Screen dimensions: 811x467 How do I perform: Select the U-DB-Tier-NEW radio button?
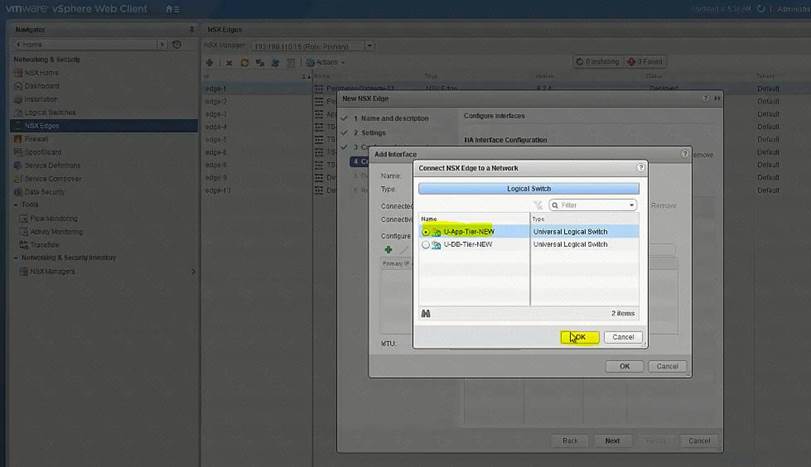[426, 244]
